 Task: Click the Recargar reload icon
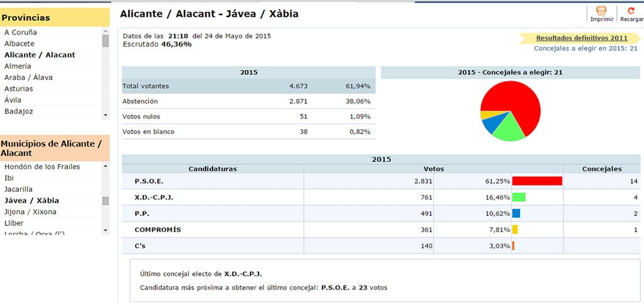pyautogui.click(x=631, y=11)
